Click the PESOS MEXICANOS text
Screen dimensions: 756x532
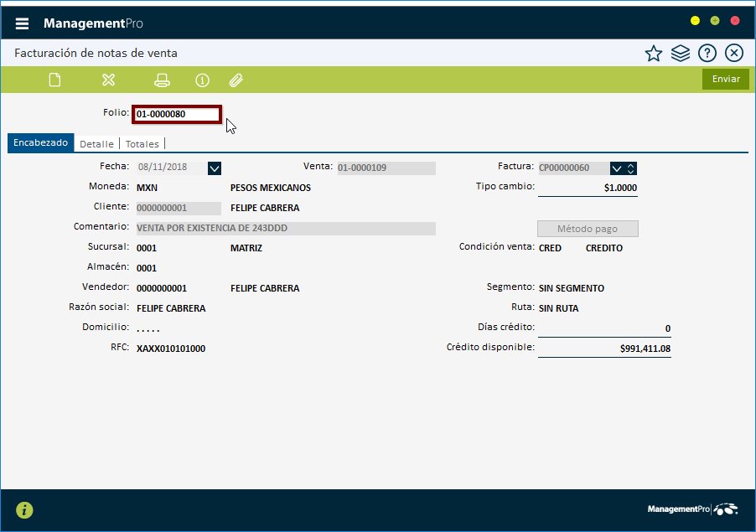pos(271,188)
